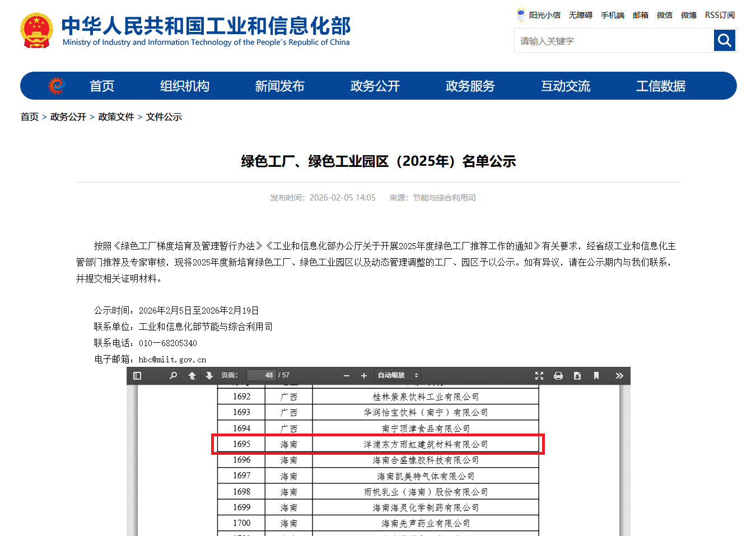Toggle the PDF sidebar panel
756x536 pixels.
[x=137, y=375]
